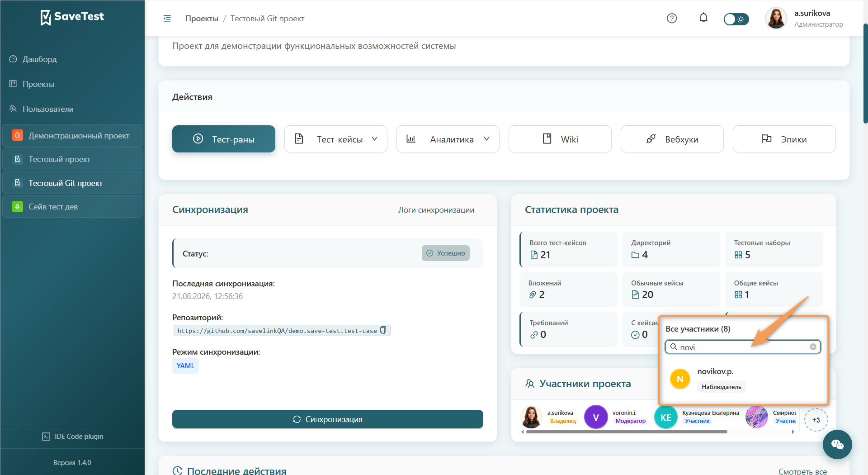Open the help question-mark icon
Image resolution: width=868 pixels, height=475 pixels.
tap(672, 19)
